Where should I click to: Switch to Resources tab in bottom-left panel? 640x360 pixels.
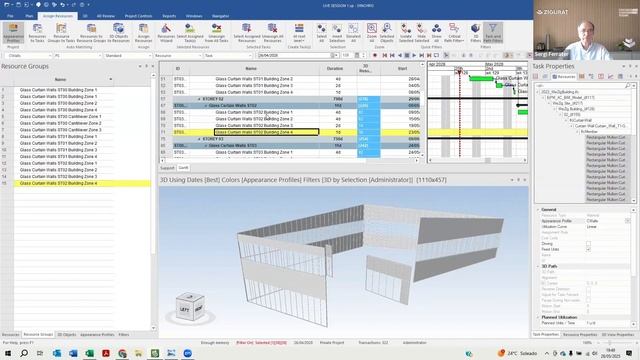11,335
